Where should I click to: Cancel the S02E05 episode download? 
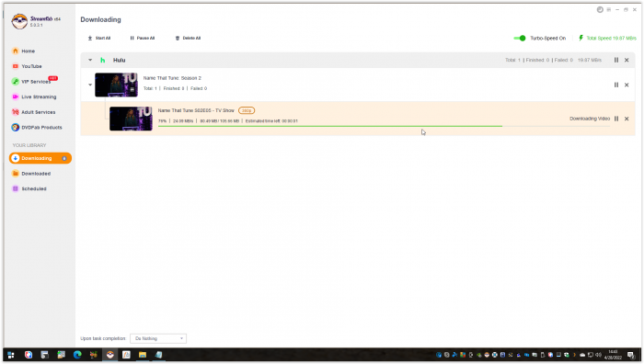(627, 119)
